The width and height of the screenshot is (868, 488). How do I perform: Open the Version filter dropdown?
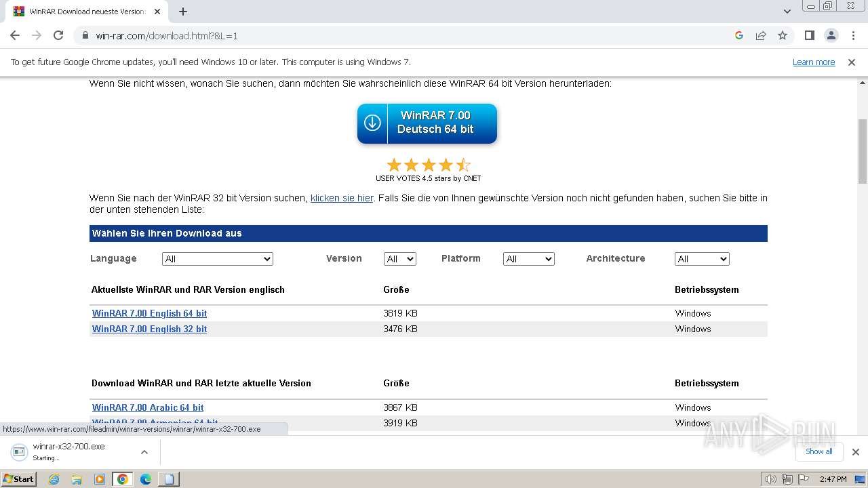point(400,259)
